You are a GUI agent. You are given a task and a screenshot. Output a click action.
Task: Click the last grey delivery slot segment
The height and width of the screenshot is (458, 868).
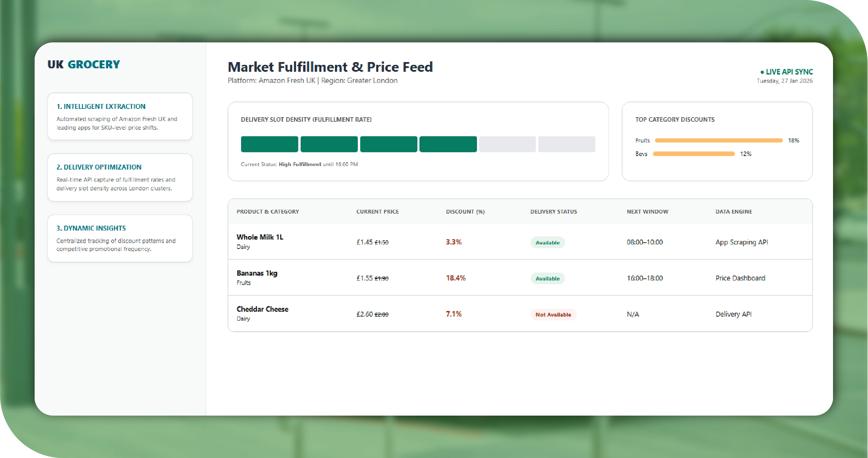point(566,144)
